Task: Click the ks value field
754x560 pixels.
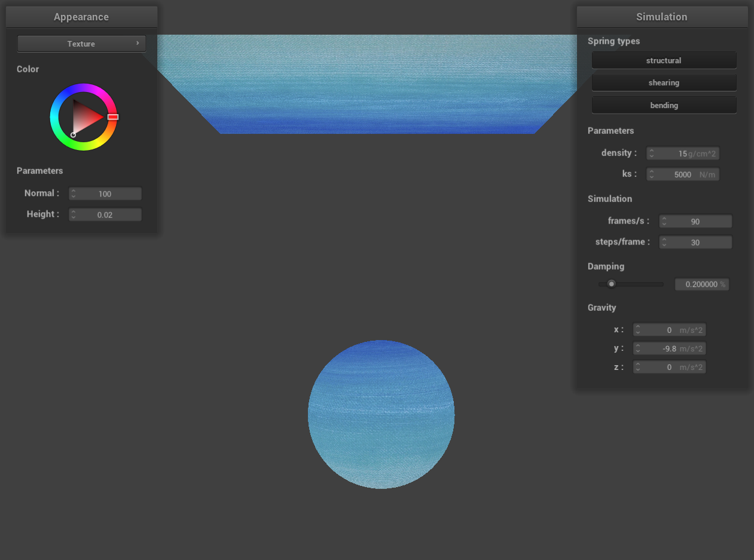Action: [x=682, y=175]
